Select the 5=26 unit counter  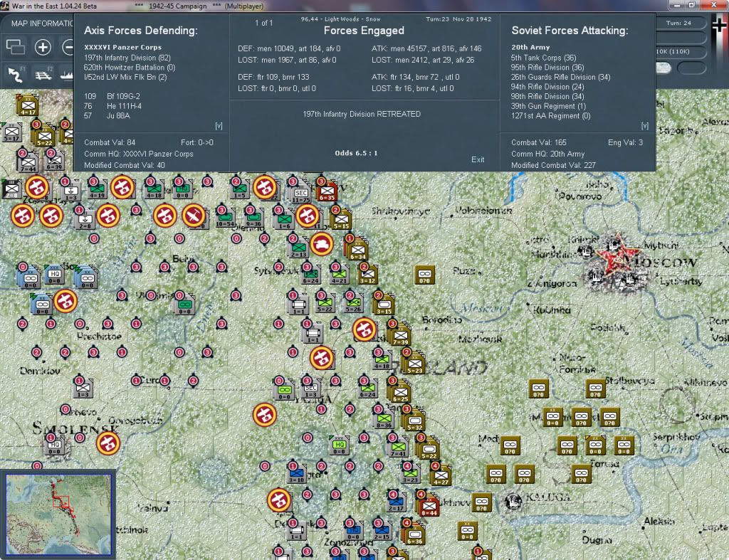(353, 303)
